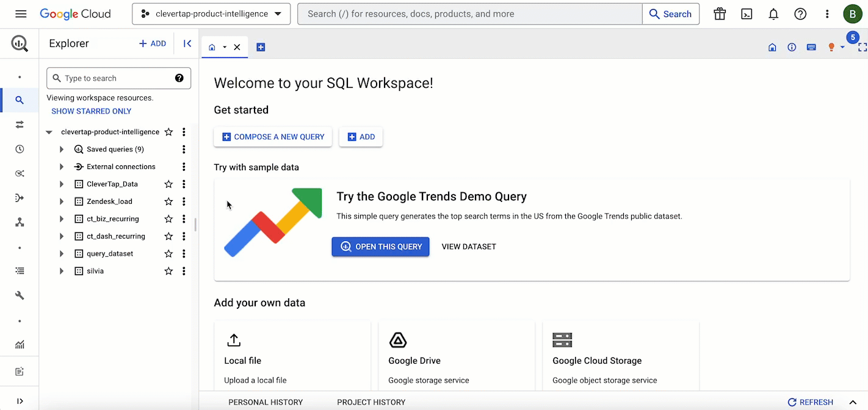Expand the Zendesk_load dataset
The width and height of the screenshot is (868, 410).
tap(61, 201)
